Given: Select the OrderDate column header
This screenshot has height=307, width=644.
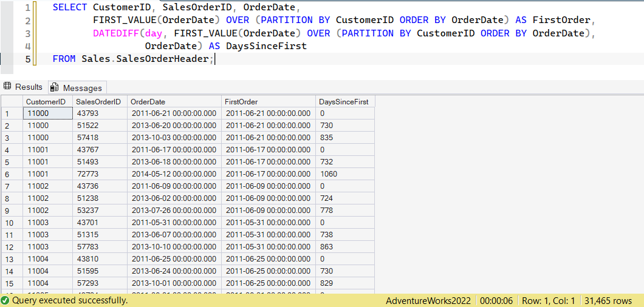Looking at the screenshot, I should click(x=174, y=101).
